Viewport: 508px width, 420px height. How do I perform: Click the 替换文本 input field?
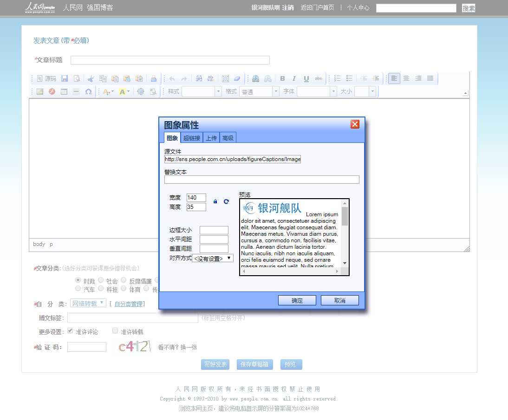pos(261,180)
